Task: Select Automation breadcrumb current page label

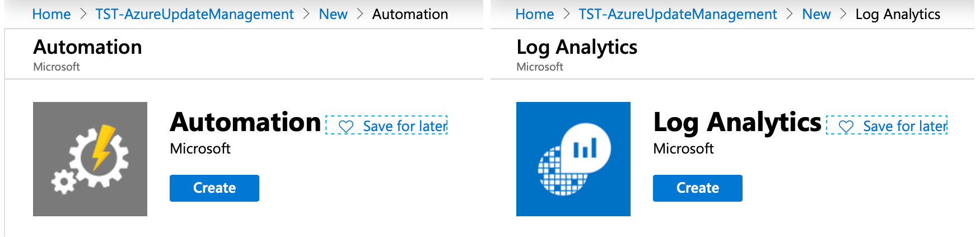Action: coord(410,14)
